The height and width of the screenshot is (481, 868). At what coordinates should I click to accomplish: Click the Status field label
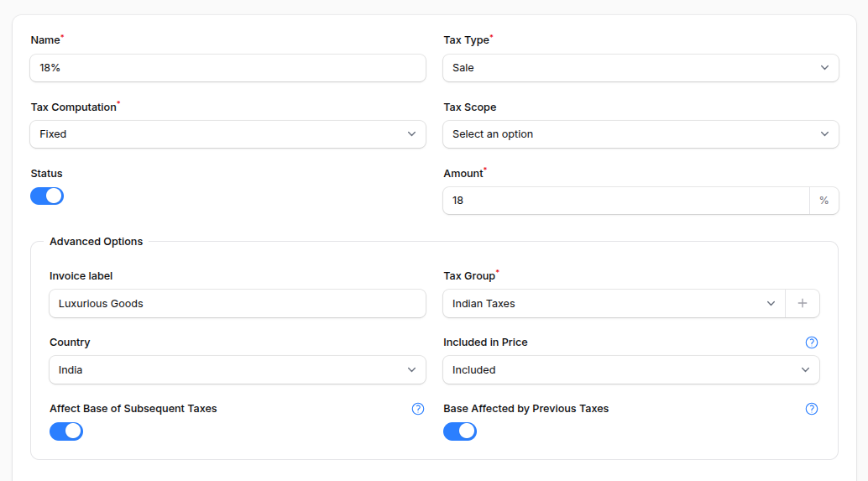47,174
